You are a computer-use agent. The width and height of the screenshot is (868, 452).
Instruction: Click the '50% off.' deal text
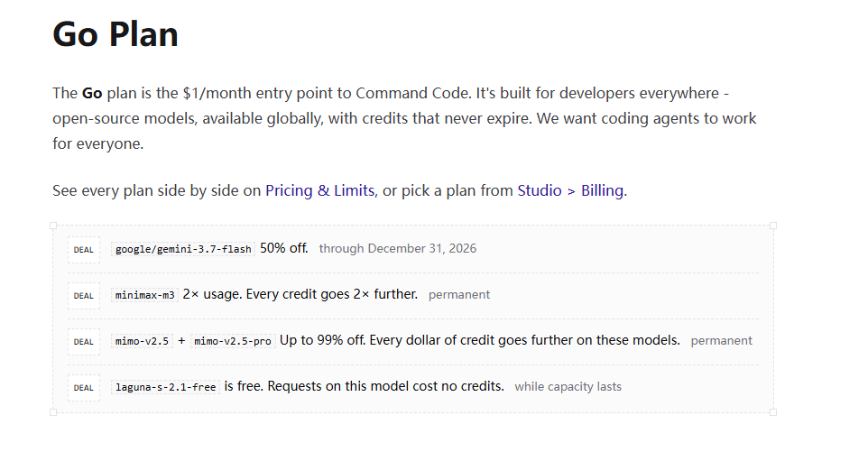[284, 248]
